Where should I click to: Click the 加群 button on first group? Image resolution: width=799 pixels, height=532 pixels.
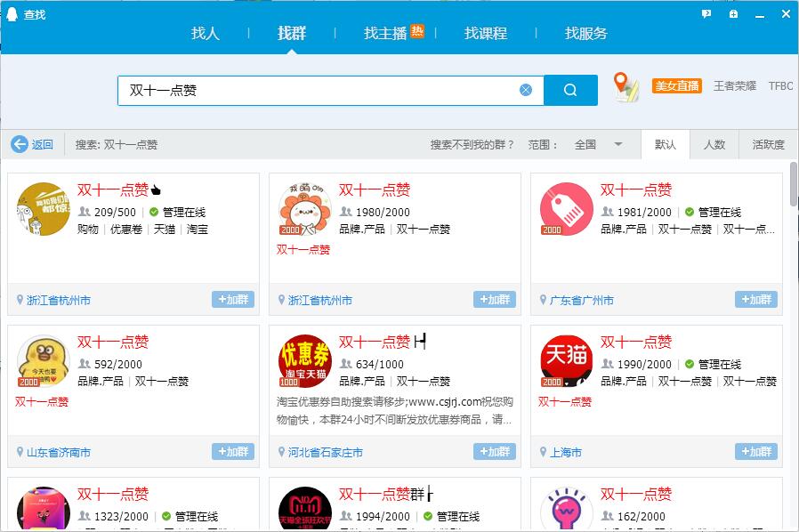[x=231, y=300]
